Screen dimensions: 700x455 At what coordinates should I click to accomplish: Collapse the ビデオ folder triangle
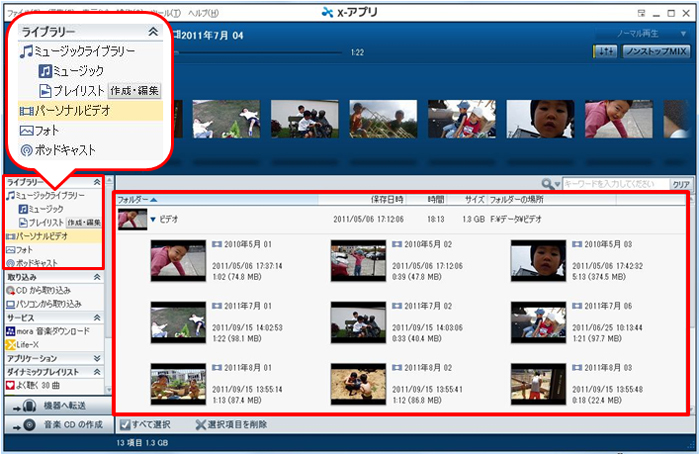(x=153, y=218)
